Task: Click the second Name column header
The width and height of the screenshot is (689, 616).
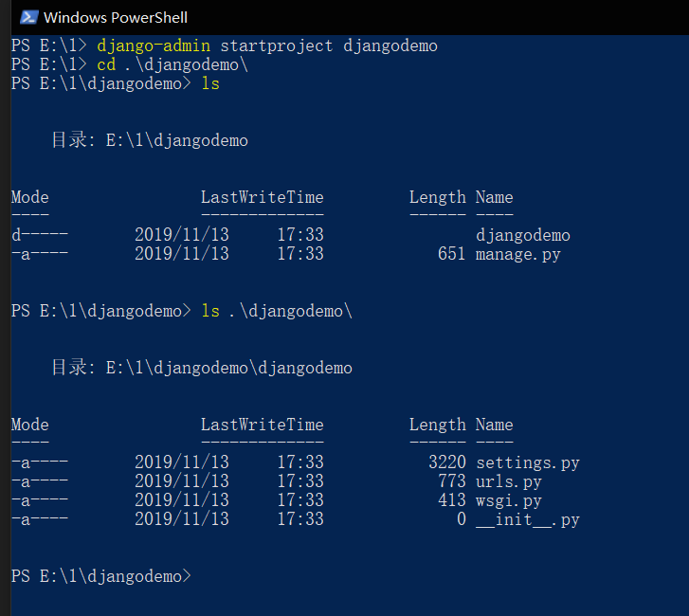Action: [495, 425]
